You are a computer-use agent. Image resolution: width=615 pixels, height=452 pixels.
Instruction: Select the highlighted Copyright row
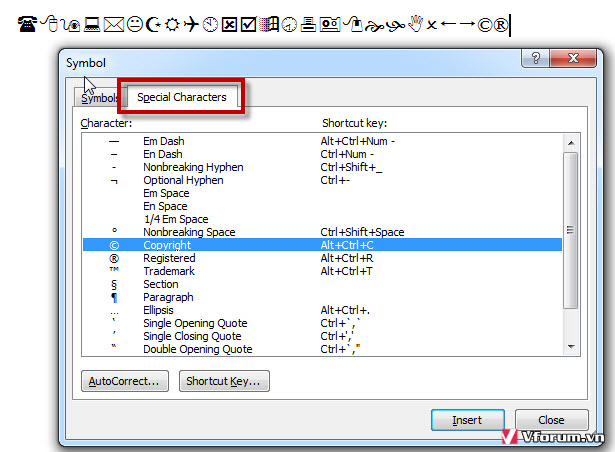tap(322, 245)
